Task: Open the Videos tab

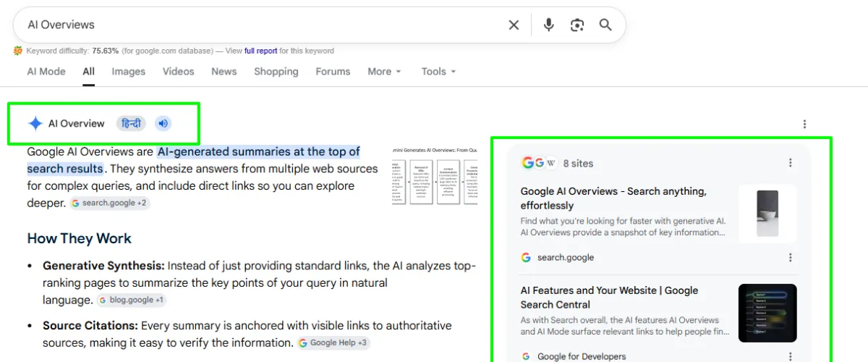Action: 178,72
